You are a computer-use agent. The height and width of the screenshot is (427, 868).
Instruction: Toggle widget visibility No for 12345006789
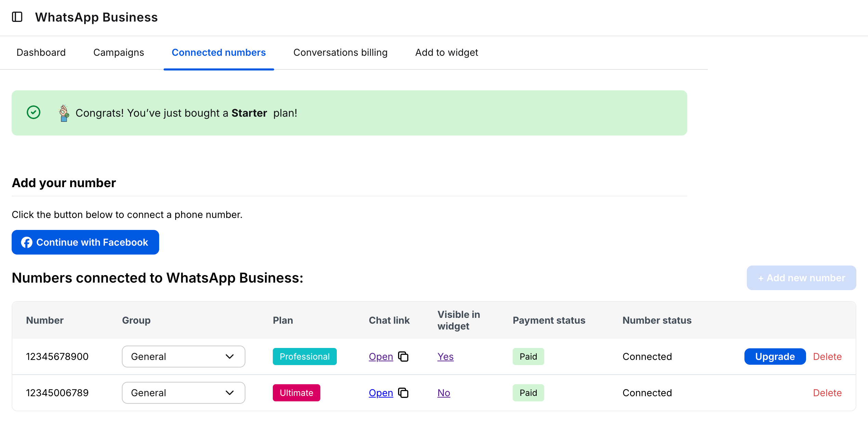click(x=444, y=393)
